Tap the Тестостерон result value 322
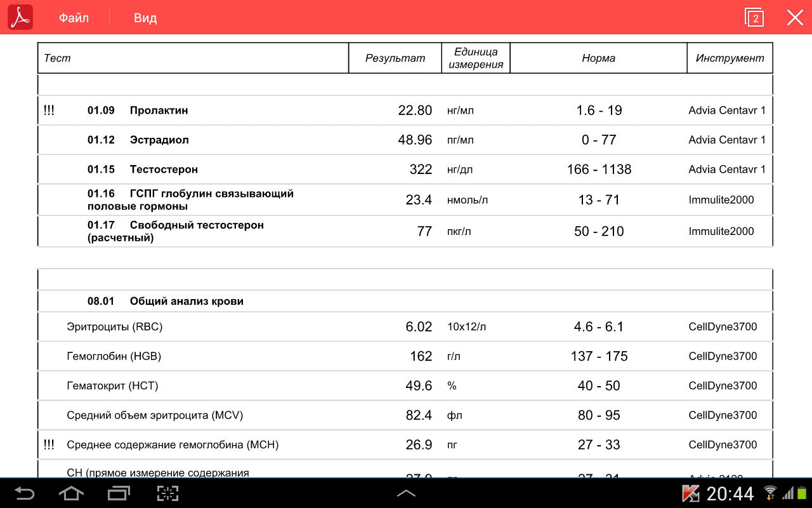The height and width of the screenshot is (508, 812). click(x=421, y=170)
